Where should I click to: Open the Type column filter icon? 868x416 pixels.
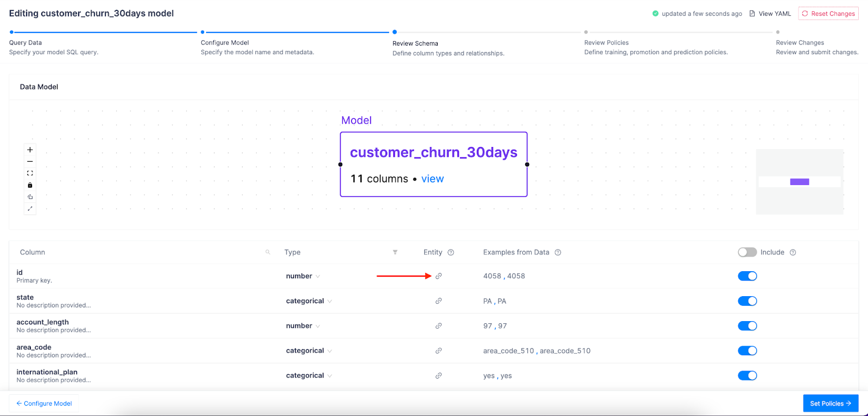395,252
